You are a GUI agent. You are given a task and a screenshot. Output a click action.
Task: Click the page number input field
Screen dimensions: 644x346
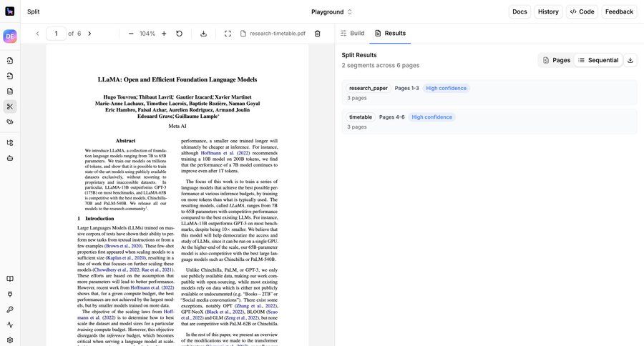pyautogui.click(x=56, y=34)
